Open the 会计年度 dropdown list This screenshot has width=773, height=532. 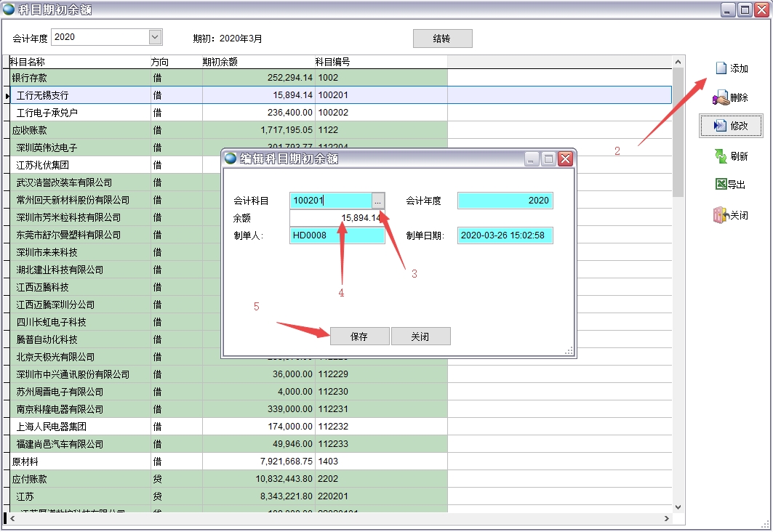point(155,37)
